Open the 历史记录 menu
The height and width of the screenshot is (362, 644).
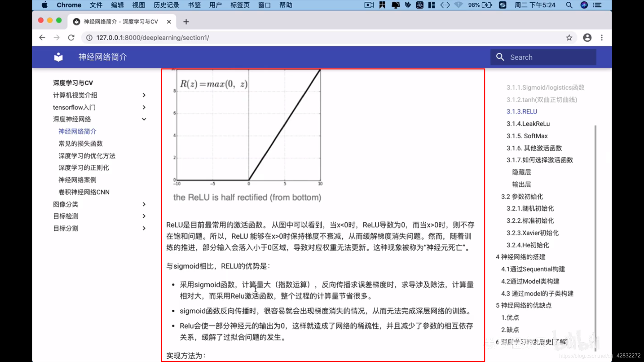(x=166, y=5)
